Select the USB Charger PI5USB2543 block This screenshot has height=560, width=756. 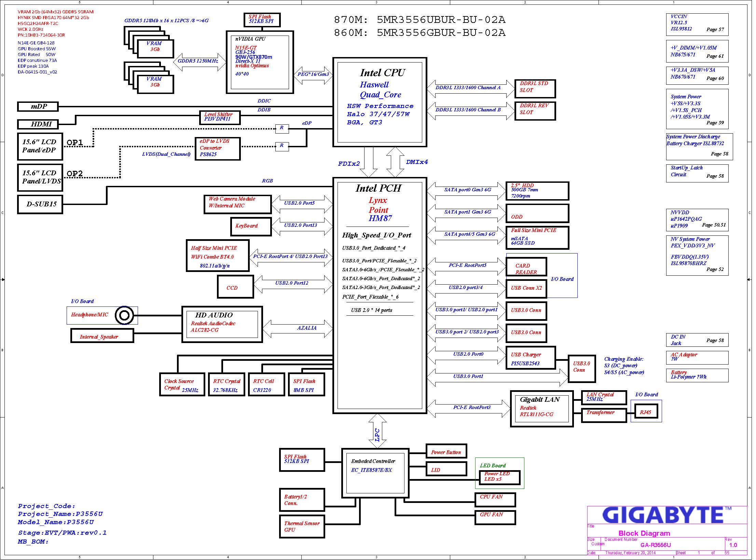531,358
